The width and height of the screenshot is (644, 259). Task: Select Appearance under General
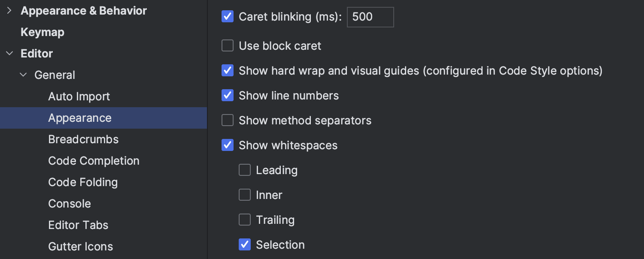coord(80,118)
